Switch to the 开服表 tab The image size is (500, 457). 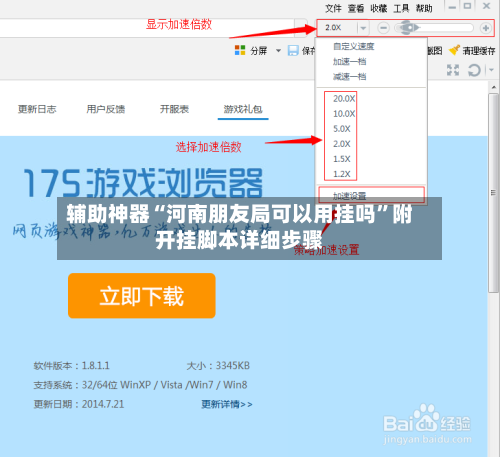(174, 109)
